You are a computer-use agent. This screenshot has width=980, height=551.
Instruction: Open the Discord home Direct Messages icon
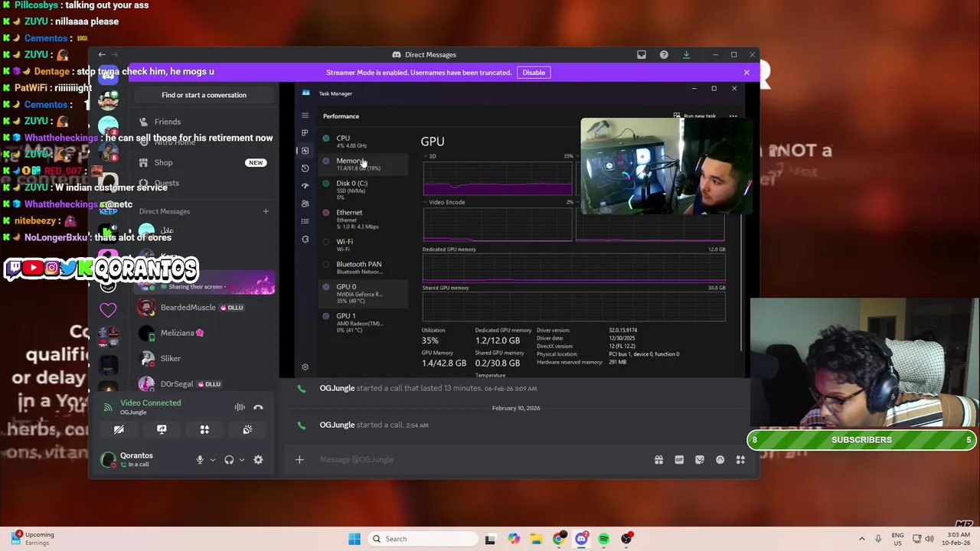108,76
